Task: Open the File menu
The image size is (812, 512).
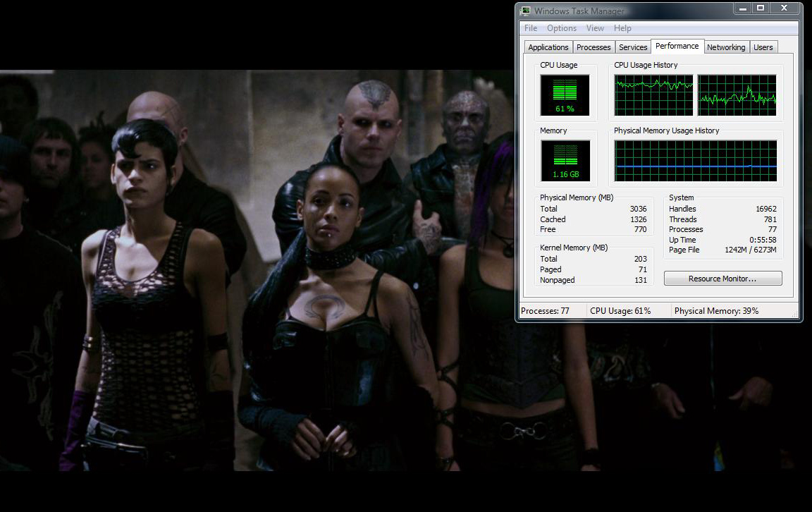Action: tap(531, 28)
